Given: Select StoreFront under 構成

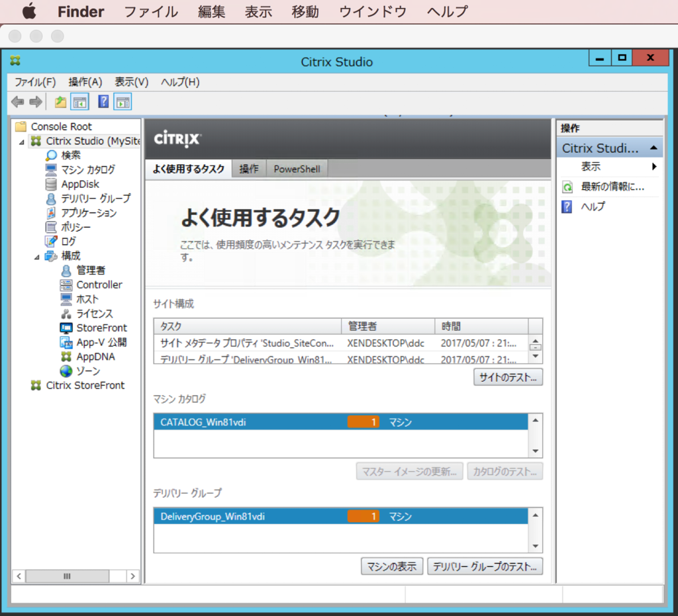Looking at the screenshot, I should [x=101, y=328].
